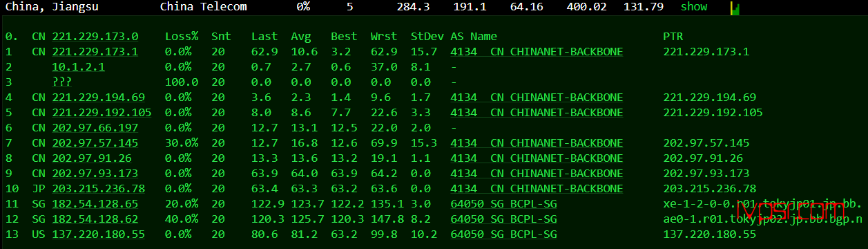
Task: Open hop 1 IP 221.229.173.1 link
Action: 95,51
